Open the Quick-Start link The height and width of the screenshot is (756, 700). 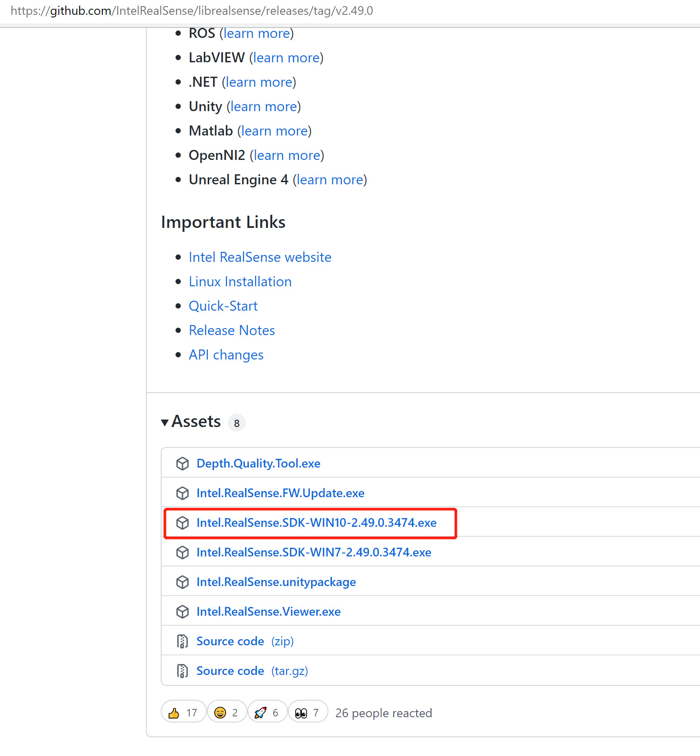tap(223, 306)
